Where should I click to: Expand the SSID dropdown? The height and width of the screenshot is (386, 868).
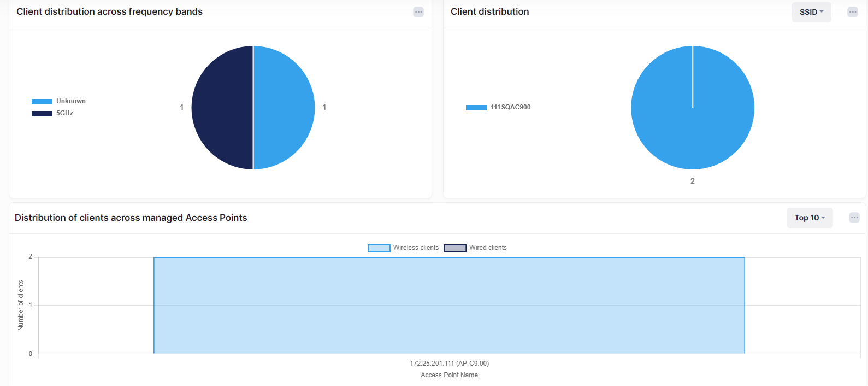(811, 12)
